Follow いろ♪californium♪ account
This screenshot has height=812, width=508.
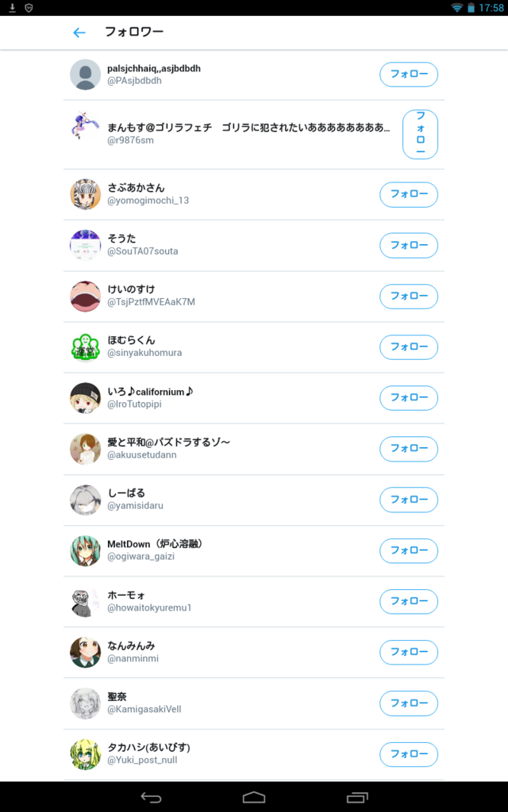[x=409, y=398]
